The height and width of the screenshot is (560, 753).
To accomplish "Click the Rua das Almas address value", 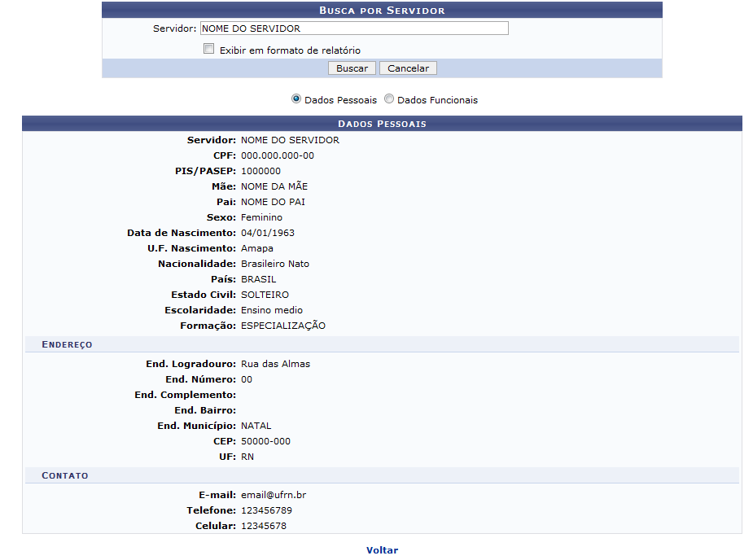I will (275, 364).
